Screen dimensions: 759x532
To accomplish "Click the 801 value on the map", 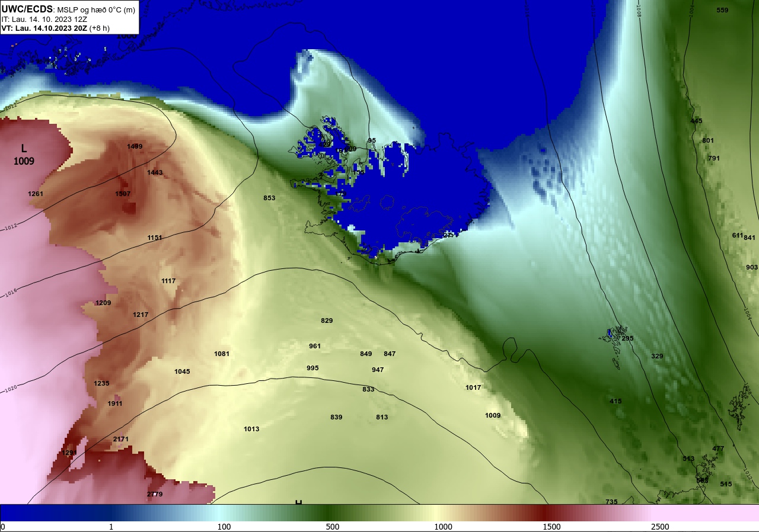I will click(x=708, y=140).
